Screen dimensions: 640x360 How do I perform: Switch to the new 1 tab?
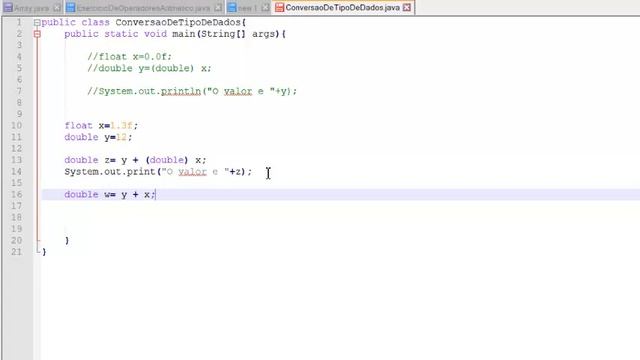247,8
